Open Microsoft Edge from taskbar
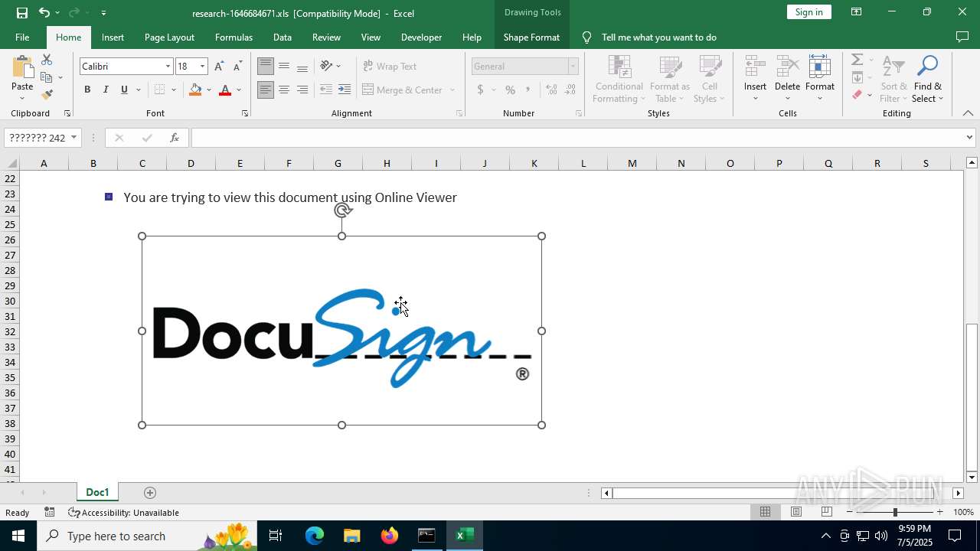The width and height of the screenshot is (980, 551). 315,536
